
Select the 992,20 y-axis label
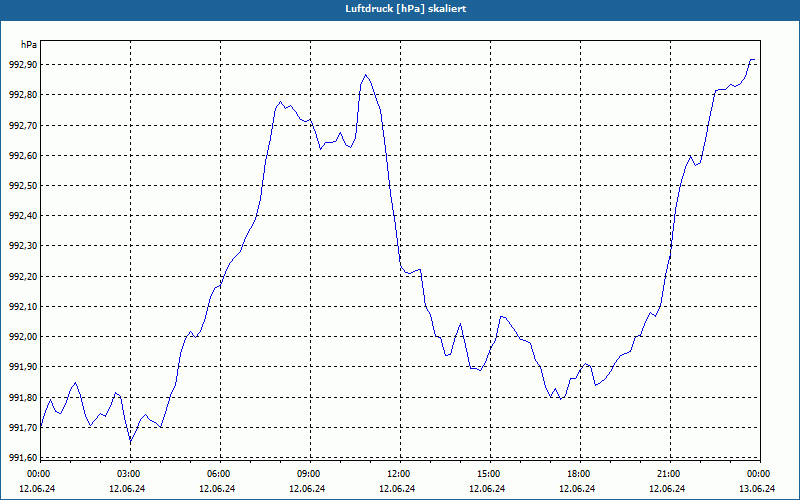(23, 277)
